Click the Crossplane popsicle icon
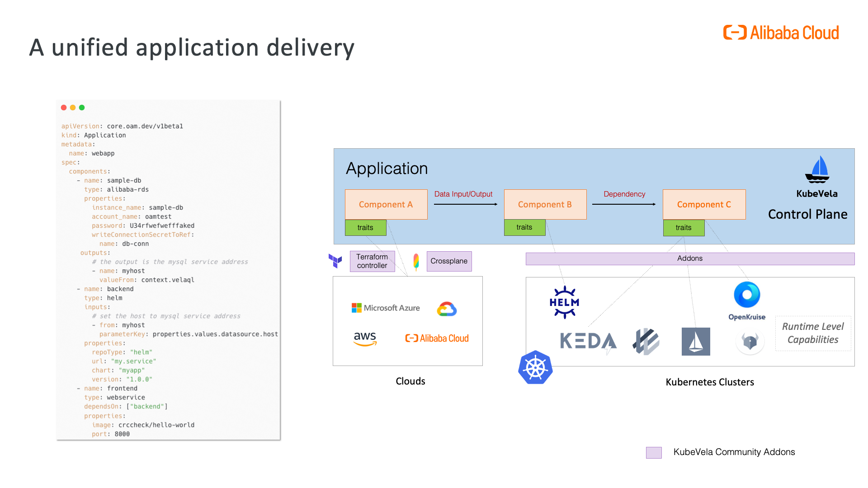The height and width of the screenshot is (488, 868). click(x=416, y=262)
